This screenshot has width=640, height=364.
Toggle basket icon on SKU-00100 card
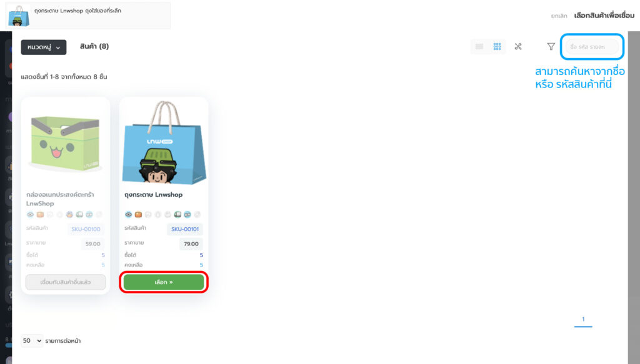pyautogui.click(x=69, y=214)
